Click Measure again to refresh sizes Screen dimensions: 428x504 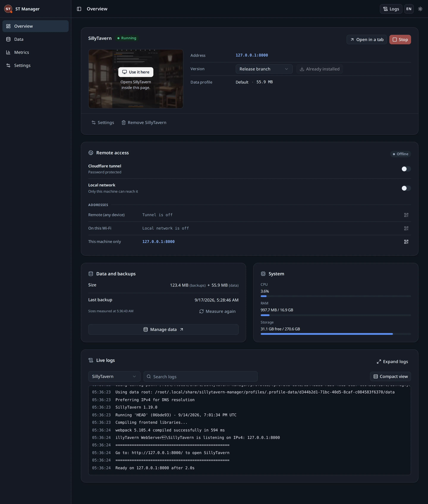[x=217, y=311]
